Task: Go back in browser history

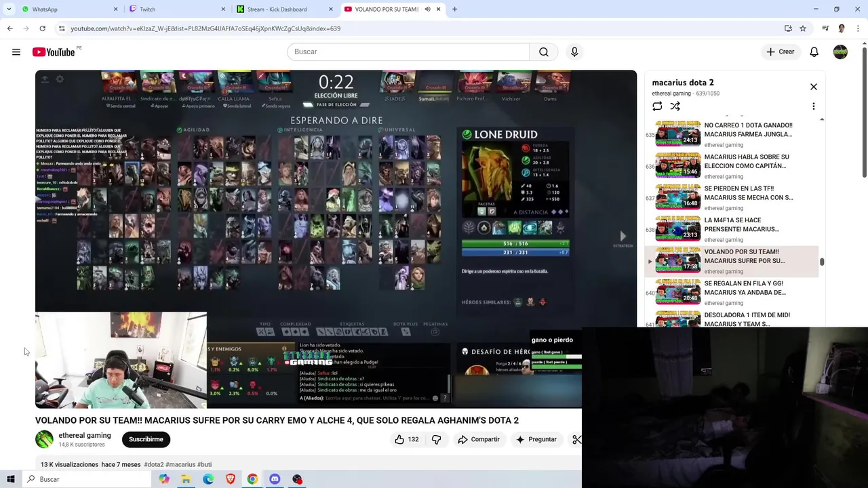Action: point(9,28)
